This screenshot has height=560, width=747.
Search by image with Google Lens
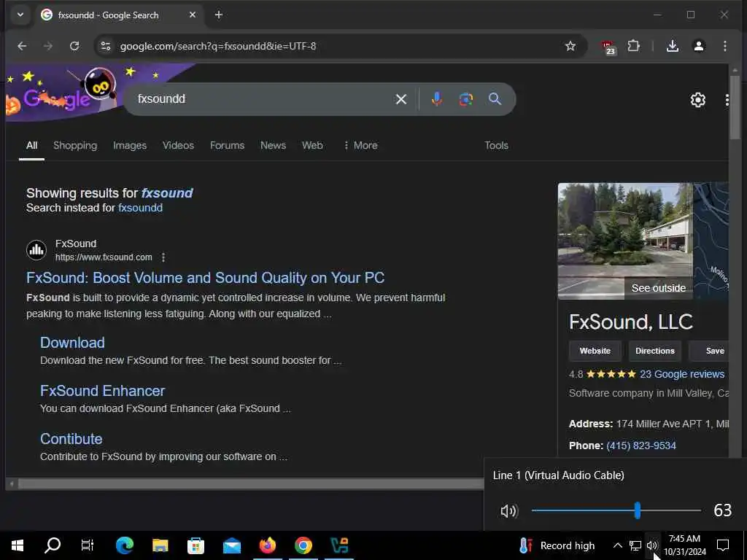click(466, 99)
